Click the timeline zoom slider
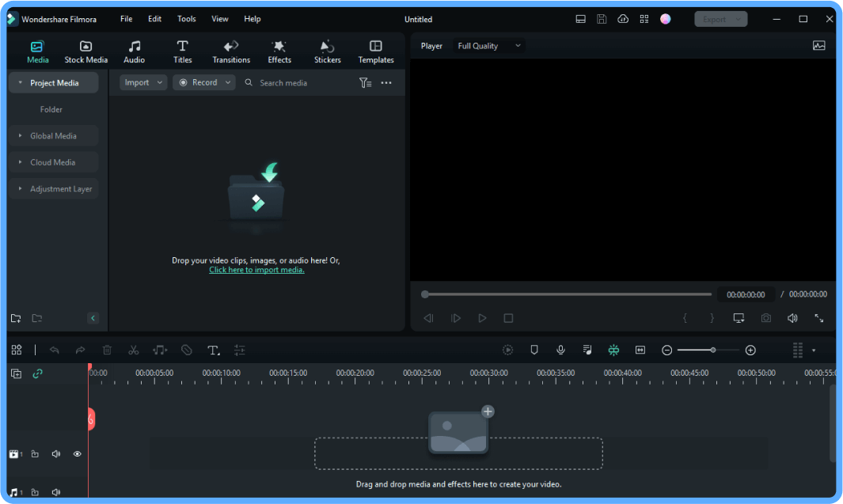Image resolution: width=843 pixels, height=504 pixels. [708, 350]
